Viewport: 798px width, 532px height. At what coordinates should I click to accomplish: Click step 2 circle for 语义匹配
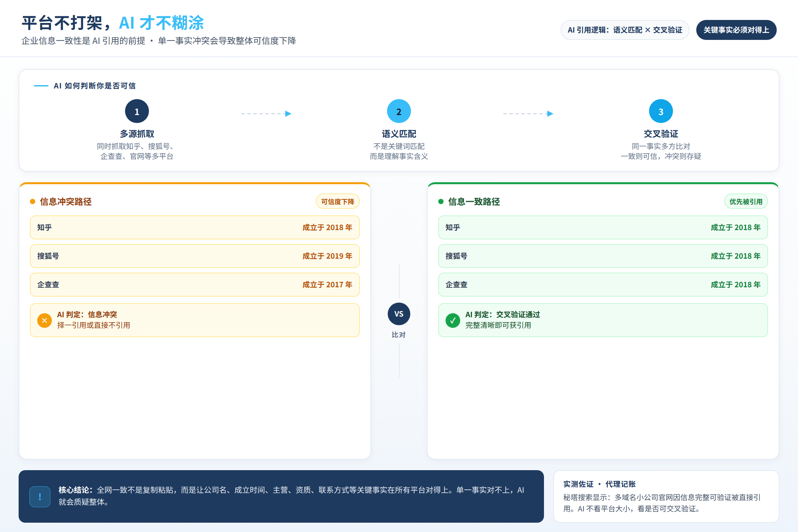pos(399,111)
